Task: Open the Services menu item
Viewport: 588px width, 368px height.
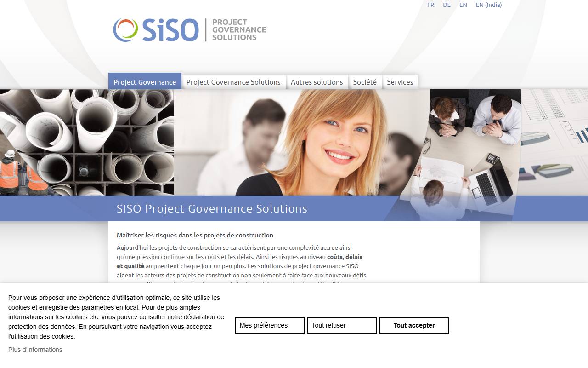Action: click(400, 82)
